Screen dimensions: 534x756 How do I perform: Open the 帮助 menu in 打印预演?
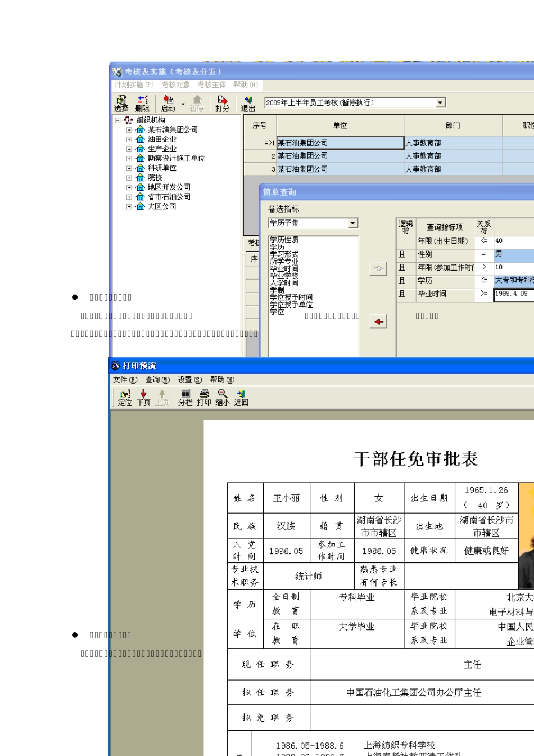tap(222, 380)
